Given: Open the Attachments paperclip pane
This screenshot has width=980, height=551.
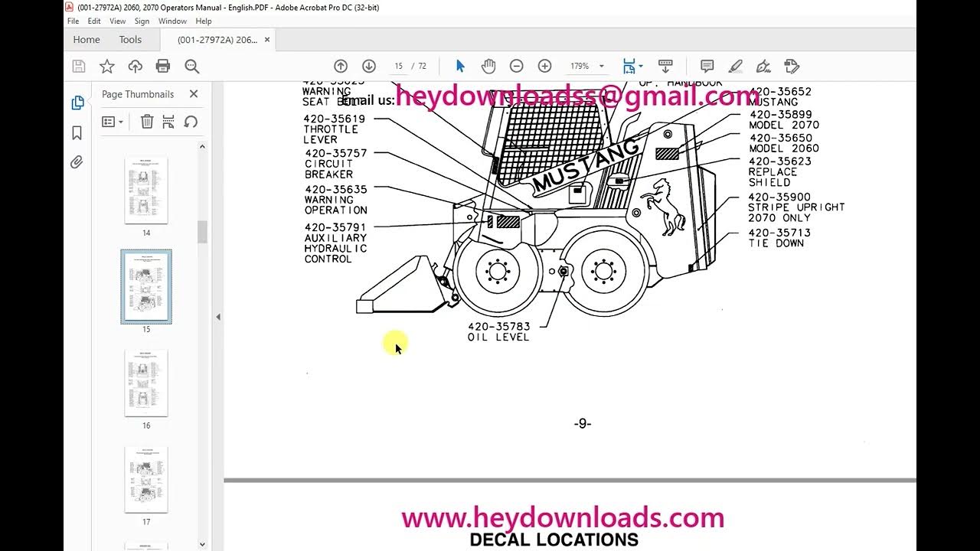Looking at the screenshot, I should click(x=77, y=162).
